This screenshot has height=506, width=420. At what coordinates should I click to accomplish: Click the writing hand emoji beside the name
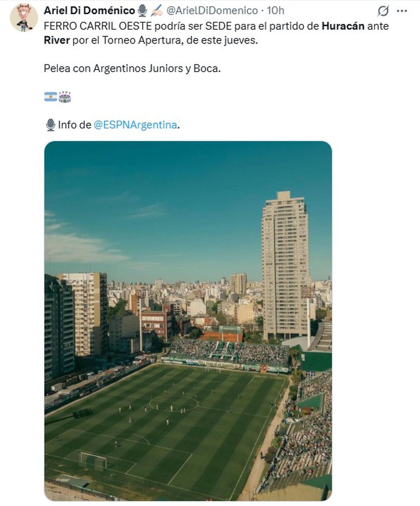[x=156, y=11]
